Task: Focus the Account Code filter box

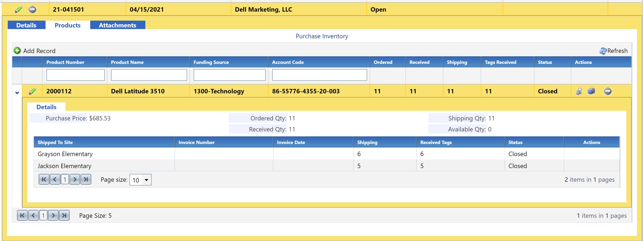Action: pyautogui.click(x=320, y=75)
